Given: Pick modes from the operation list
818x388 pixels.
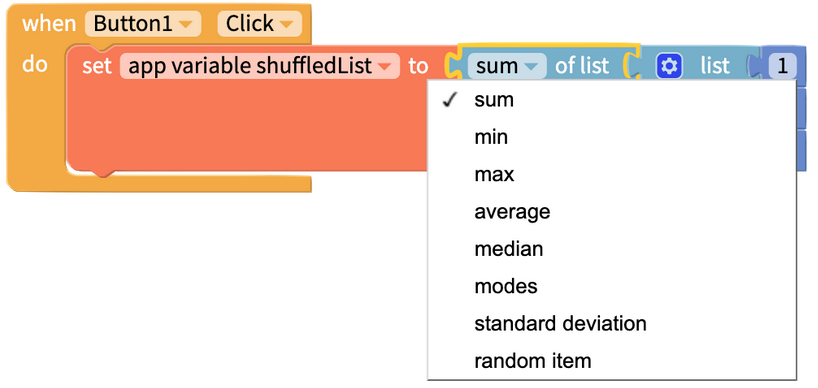Looking at the screenshot, I should pyautogui.click(x=612, y=286).
